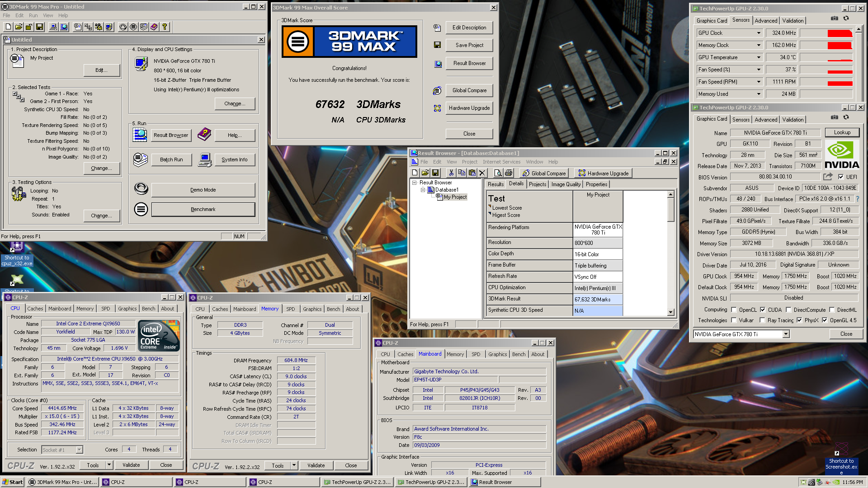Switch to Properties tab in Result Browser
This screenshot has height=488, width=868.
tap(596, 184)
